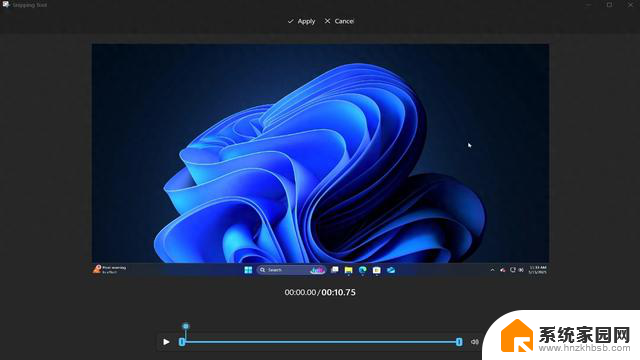This screenshot has height=360, width=640.
Task: Click the clock and date in video
Action: point(538,270)
